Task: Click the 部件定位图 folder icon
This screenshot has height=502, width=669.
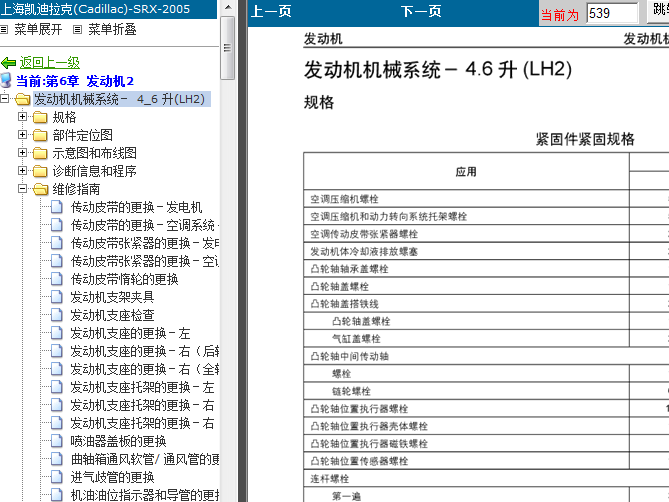Action: tap(40, 135)
